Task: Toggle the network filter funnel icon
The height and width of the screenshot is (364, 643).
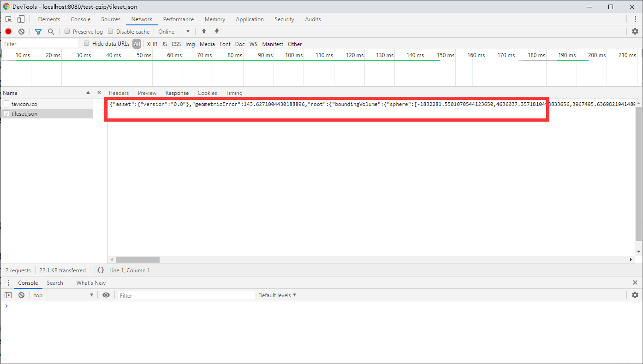Action: [x=38, y=31]
